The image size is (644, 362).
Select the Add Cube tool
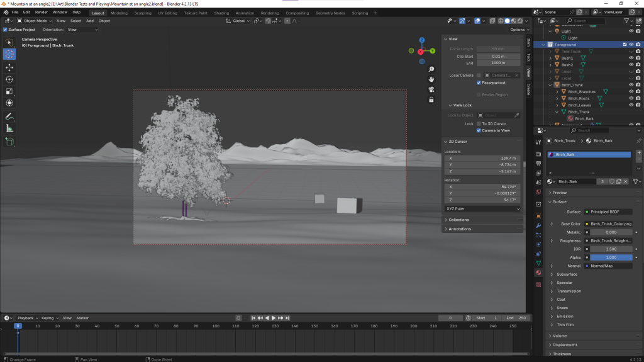pyautogui.click(x=9, y=142)
